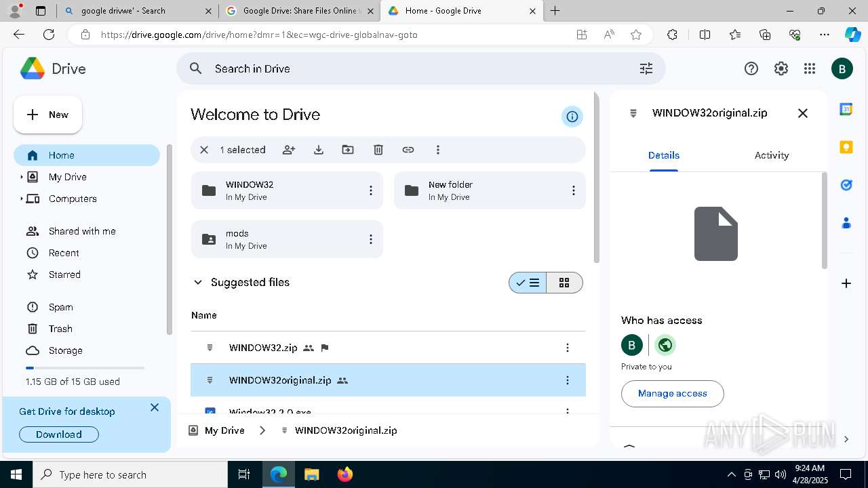868x488 pixels.
Task: Open more actions for WINDOW32.zip row
Action: click(568, 348)
